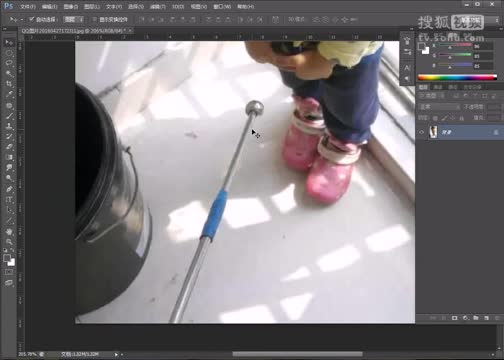The width and height of the screenshot is (504, 360).
Task: Open the Auto-Select Layer/Group dropdown
Action: coord(74,19)
